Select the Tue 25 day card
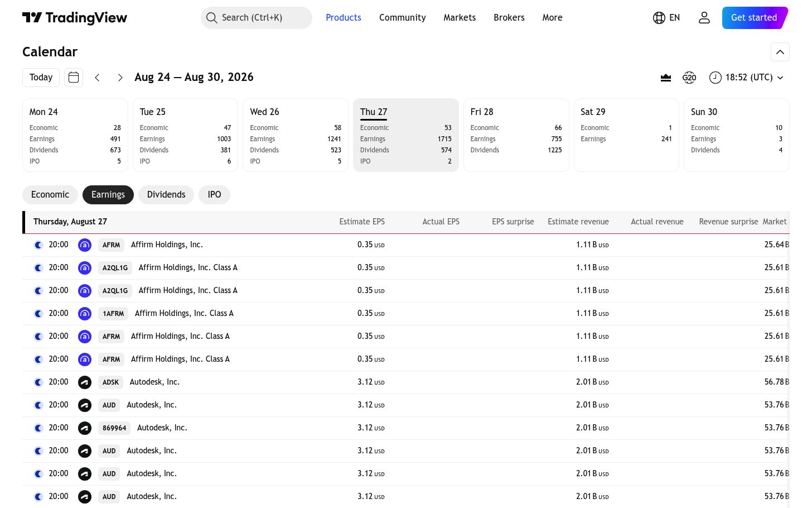 click(x=186, y=135)
